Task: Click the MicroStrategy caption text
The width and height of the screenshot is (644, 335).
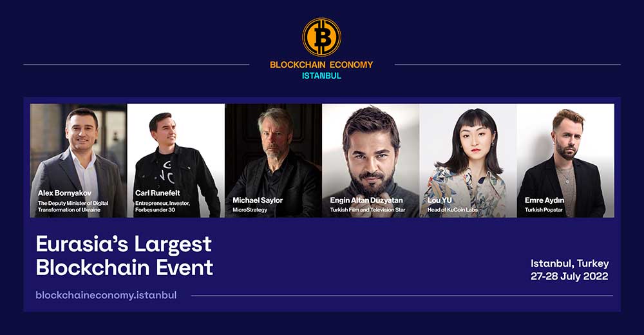Action: (x=250, y=209)
